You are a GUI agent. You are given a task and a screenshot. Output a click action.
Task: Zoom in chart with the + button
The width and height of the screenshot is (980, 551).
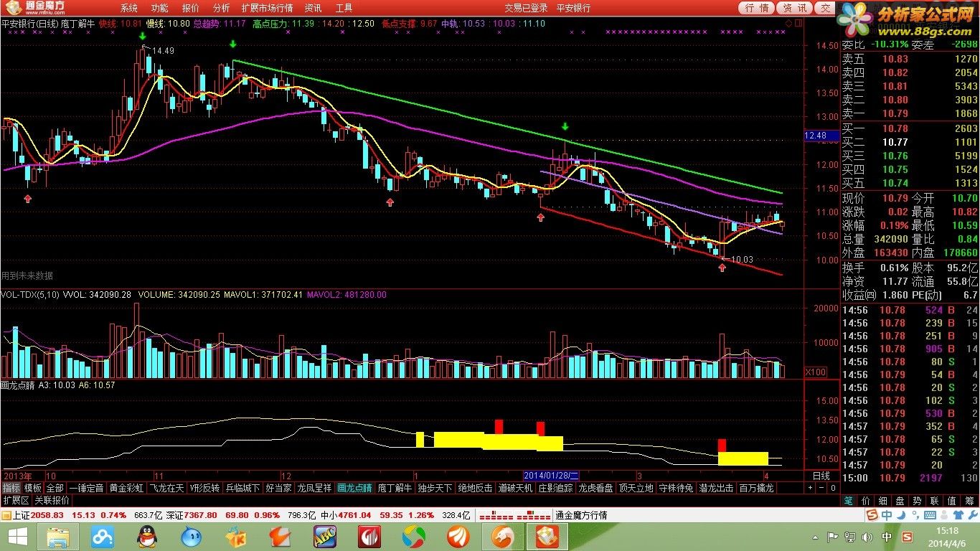(810, 488)
